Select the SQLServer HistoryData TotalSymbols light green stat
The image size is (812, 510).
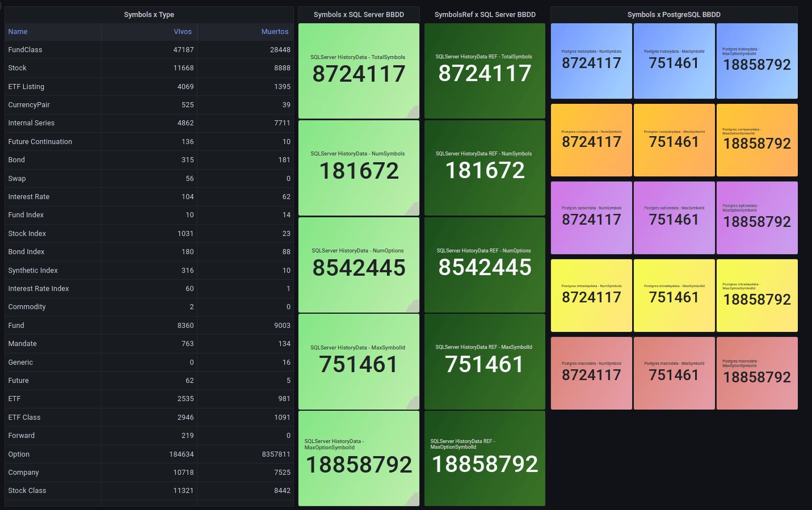pyautogui.click(x=359, y=71)
